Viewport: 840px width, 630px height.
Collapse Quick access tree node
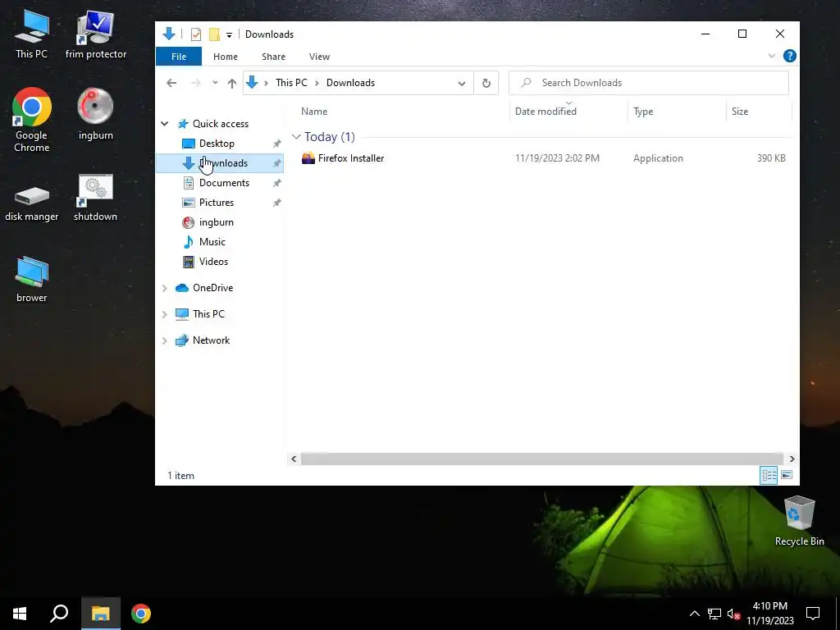[164, 124]
